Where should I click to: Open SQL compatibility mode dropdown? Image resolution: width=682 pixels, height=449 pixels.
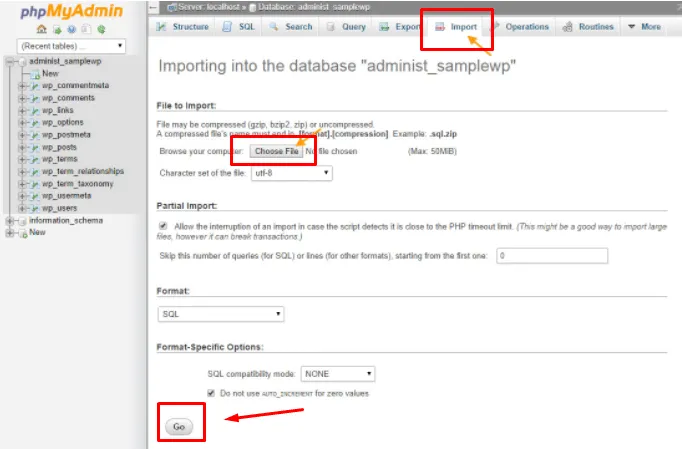coord(338,374)
